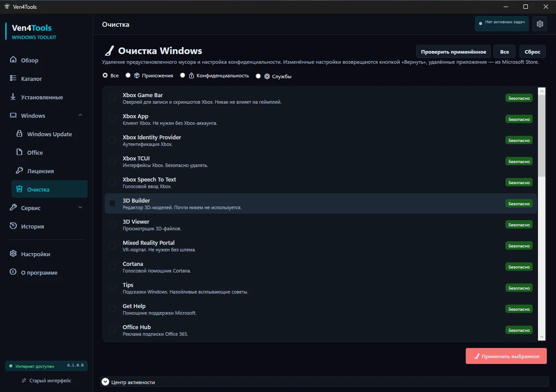Click the scrollbar down arrow
This screenshot has width=556, height=392.
pyautogui.click(x=542, y=337)
